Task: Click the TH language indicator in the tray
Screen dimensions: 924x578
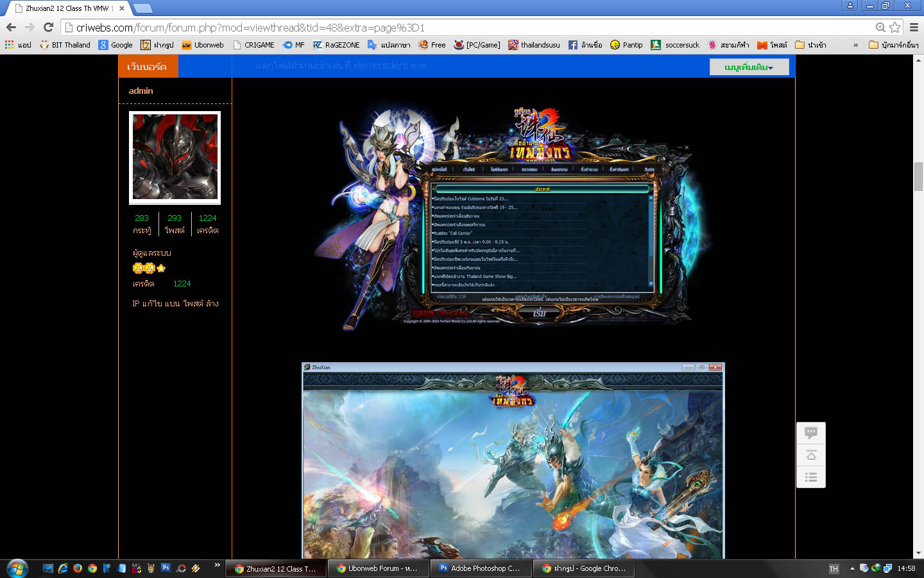Action: [834, 569]
